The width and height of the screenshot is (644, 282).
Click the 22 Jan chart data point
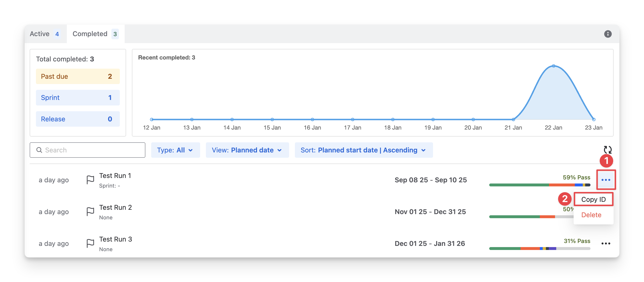click(554, 66)
